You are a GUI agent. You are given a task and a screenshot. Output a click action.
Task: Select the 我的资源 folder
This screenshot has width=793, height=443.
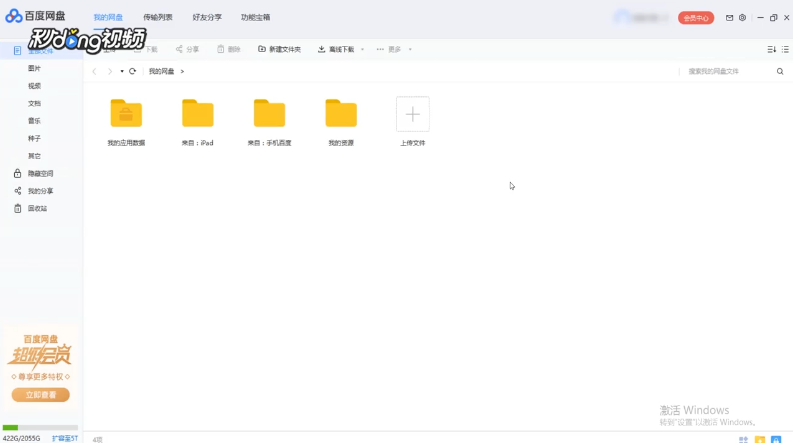[341, 121]
